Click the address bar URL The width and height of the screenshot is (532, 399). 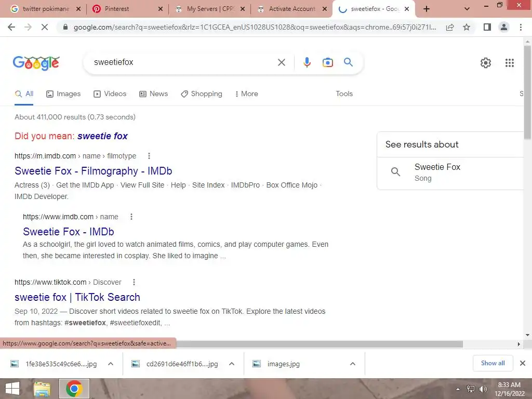point(255,27)
